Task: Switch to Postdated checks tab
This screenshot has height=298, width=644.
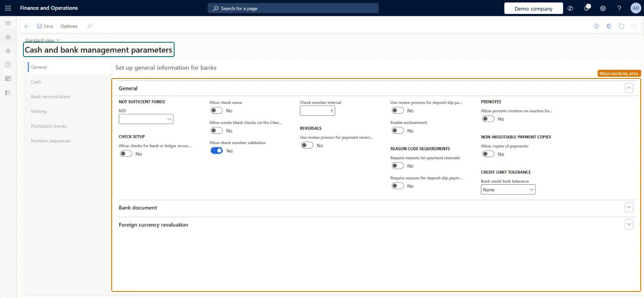Action: coord(49,126)
